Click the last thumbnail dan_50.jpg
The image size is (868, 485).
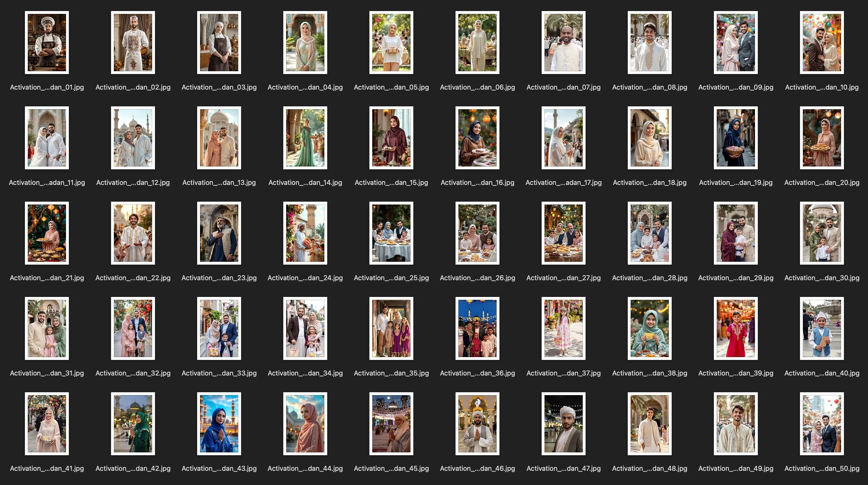(822, 424)
